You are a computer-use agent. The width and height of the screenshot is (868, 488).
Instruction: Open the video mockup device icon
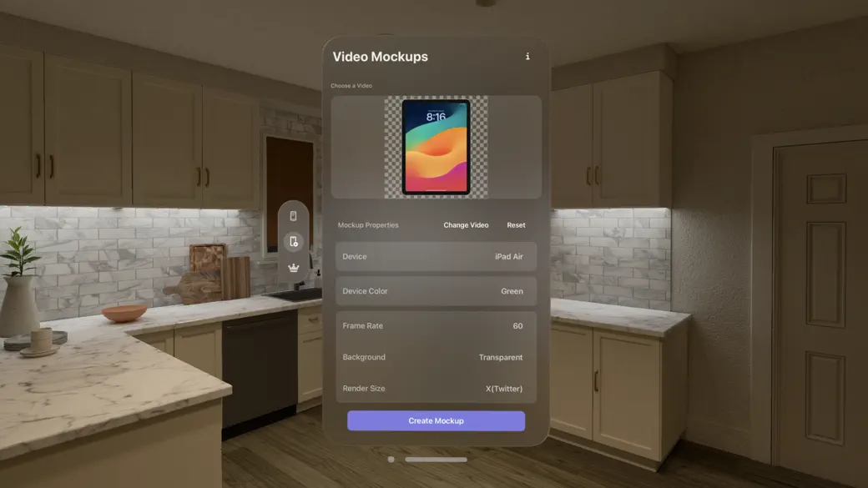(x=294, y=241)
